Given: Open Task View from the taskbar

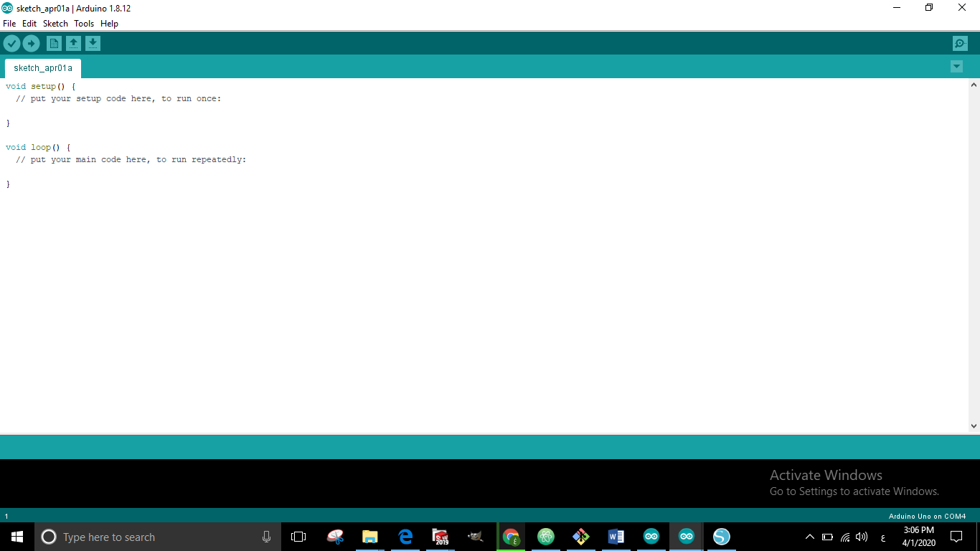Looking at the screenshot, I should tap(298, 537).
